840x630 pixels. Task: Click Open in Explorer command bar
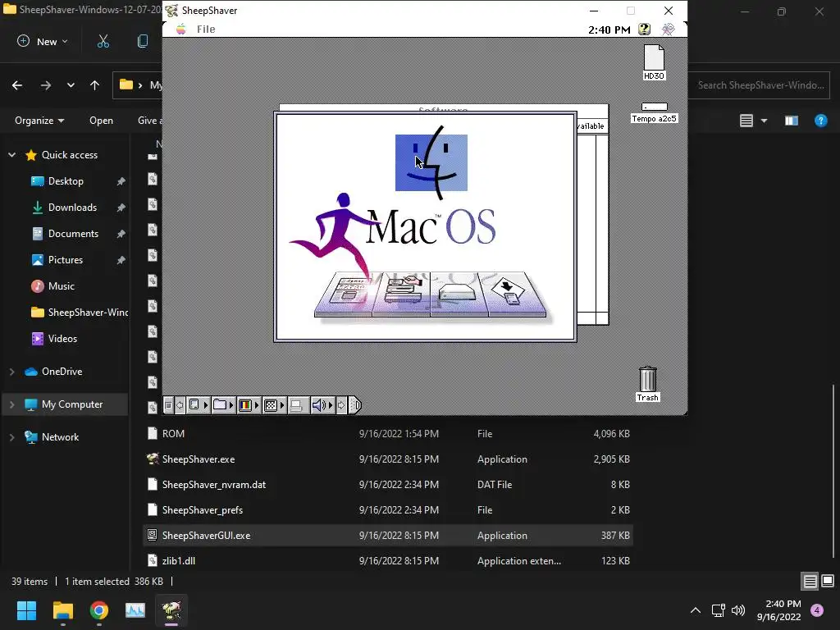pos(101,121)
